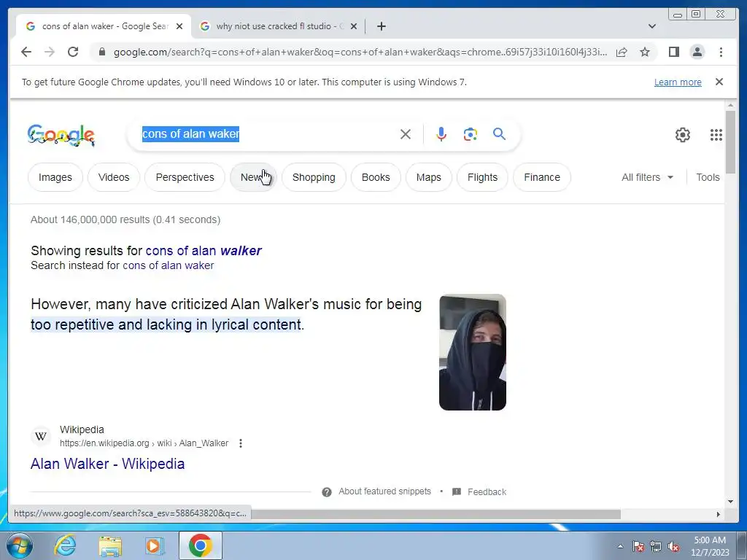Expand the tab search dropdown arrow

[x=652, y=26]
